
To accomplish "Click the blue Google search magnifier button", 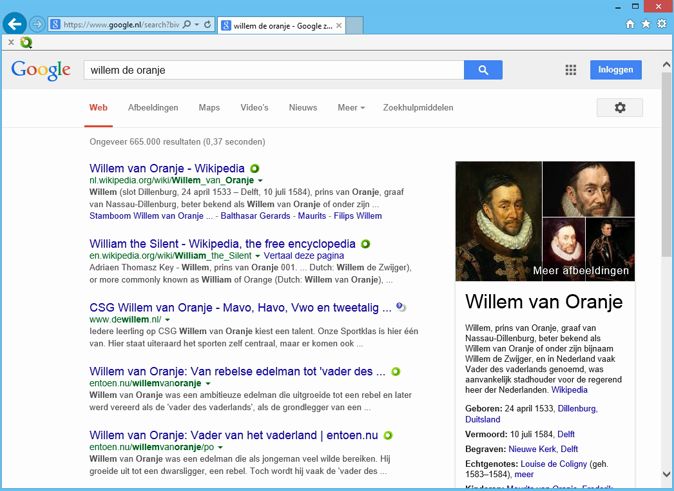I will coord(483,70).
